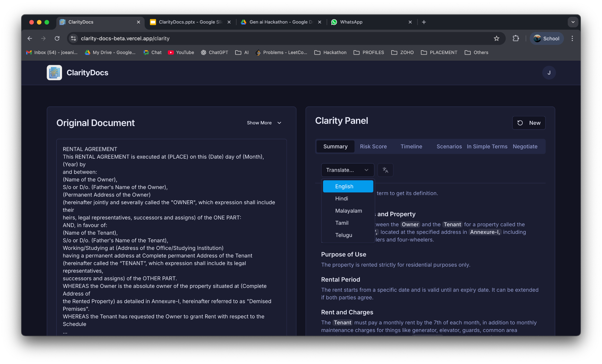Choose Tamil in the translate menu

click(342, 223)
